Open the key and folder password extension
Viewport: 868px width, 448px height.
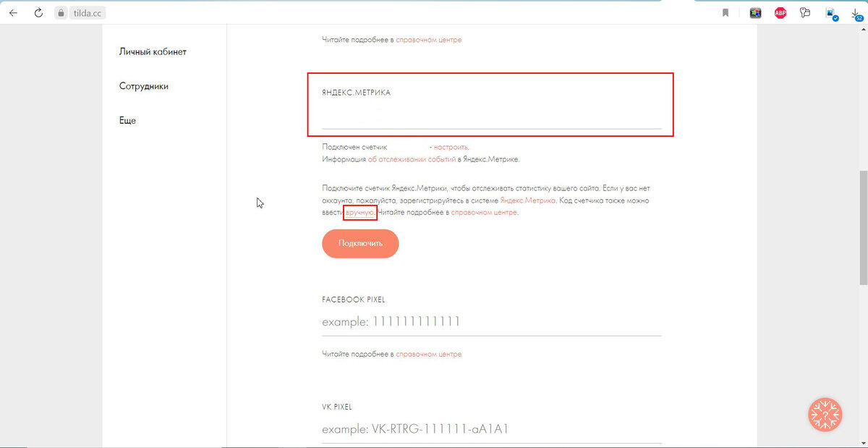(x=804, y=13)
